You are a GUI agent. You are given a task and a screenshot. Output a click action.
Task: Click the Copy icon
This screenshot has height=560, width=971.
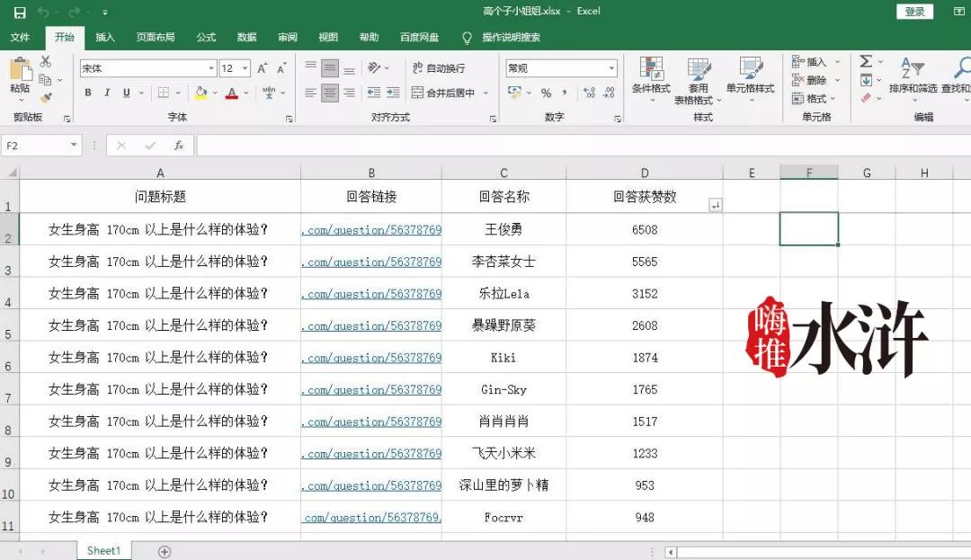[x=45, y=79]
